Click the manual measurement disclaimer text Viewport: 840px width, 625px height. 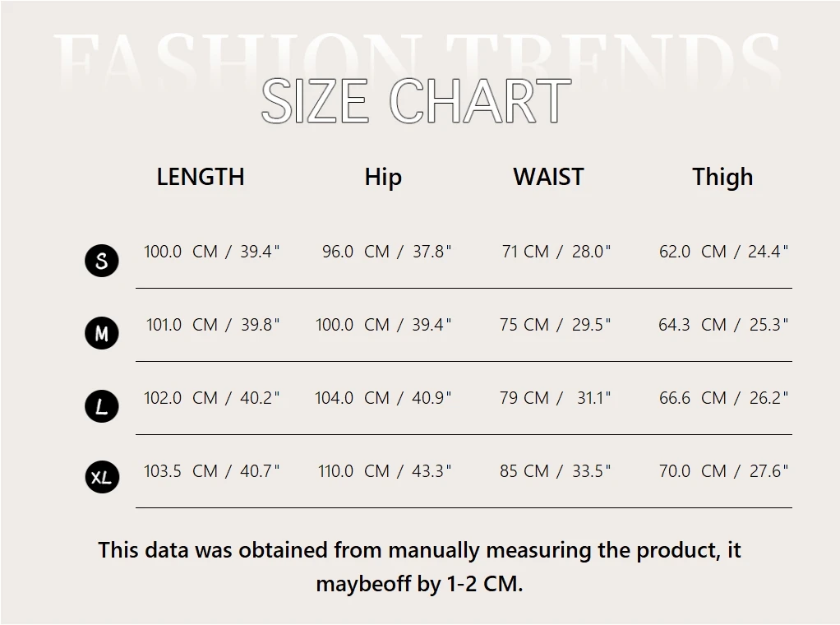pyautogui.click(x=419, y=567)
